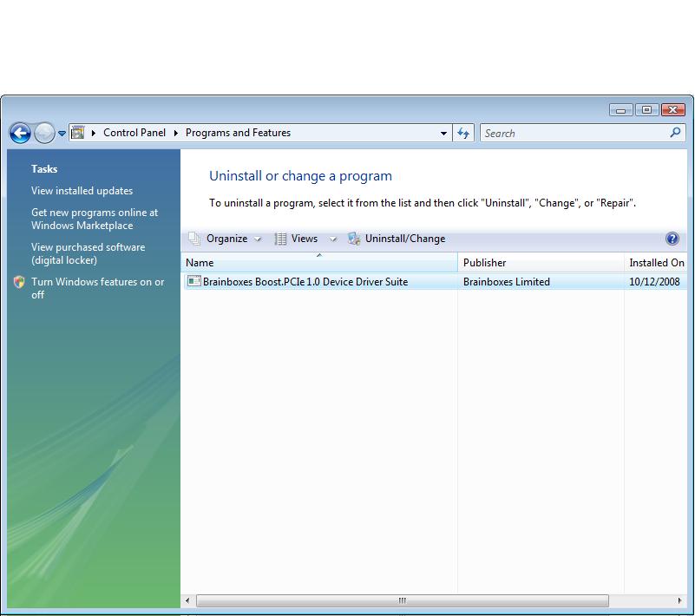Image resolution: width=695 pixels, height=616 pixels.
Task: Click the horizontal scrollbar right arrow
Action: [681, 600]
